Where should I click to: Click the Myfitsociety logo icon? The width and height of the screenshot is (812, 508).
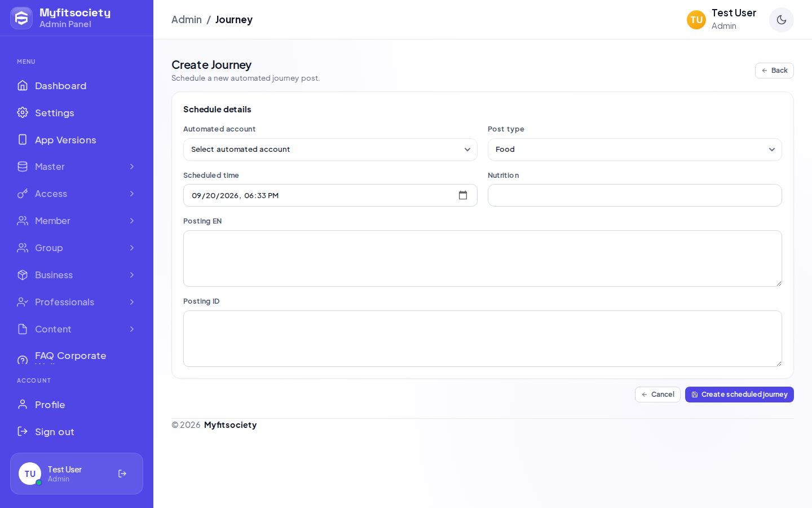(21, 18)
